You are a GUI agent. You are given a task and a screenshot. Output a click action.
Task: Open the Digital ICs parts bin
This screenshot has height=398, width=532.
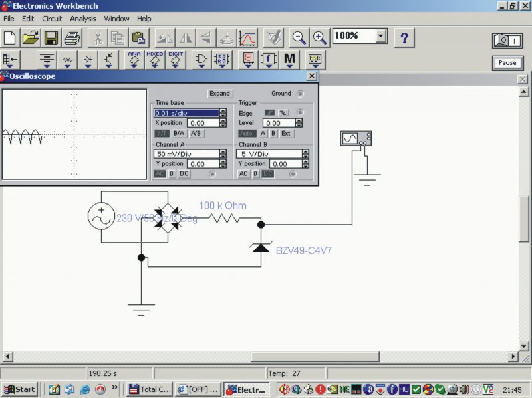[x=176, y=60]
